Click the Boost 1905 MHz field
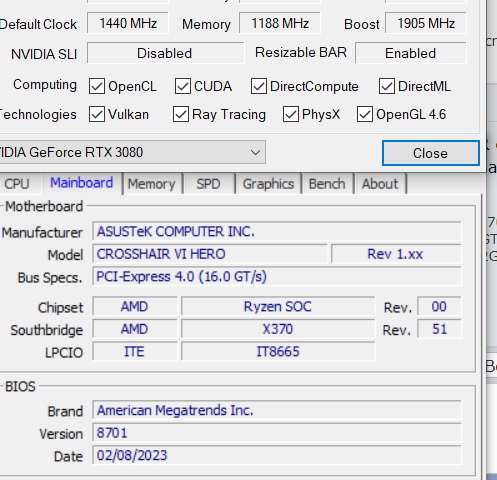 coord(426,23)
